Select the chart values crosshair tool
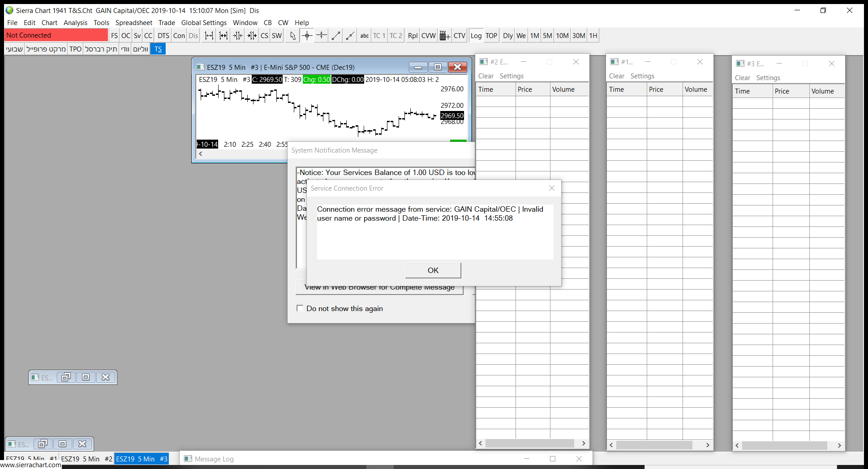868x469 pixels. [307, 36]
